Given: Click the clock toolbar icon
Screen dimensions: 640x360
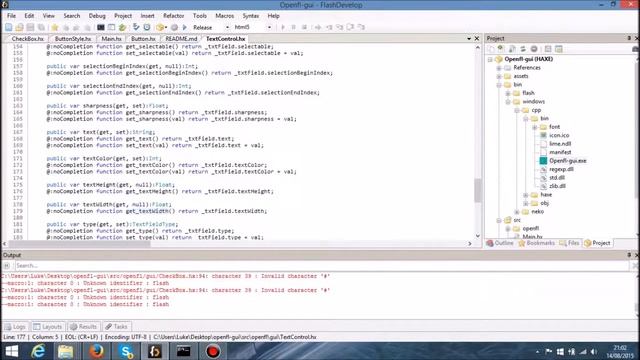Looking at the screenshot, I should 147,27.
